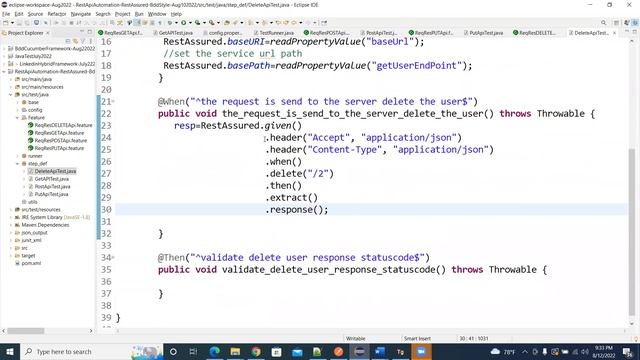The image size is (640, 360).
Task: Expand JRE System Library node
Action: pyautogui.click(x=11, y=218)
